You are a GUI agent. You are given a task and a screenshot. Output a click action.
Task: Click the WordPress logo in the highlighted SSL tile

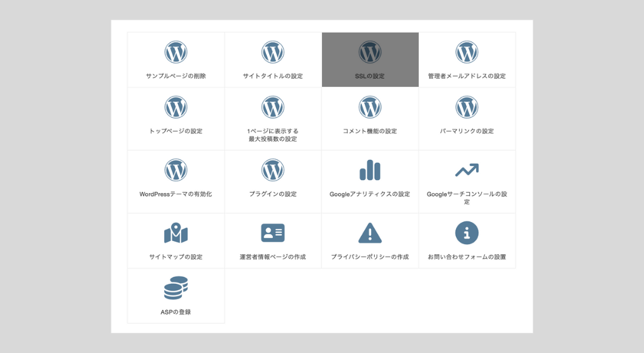pos(370,52)
